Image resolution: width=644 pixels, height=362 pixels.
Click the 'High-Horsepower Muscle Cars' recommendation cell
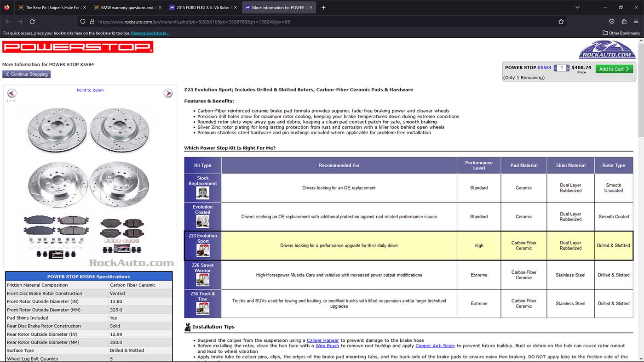coord(339,275)
